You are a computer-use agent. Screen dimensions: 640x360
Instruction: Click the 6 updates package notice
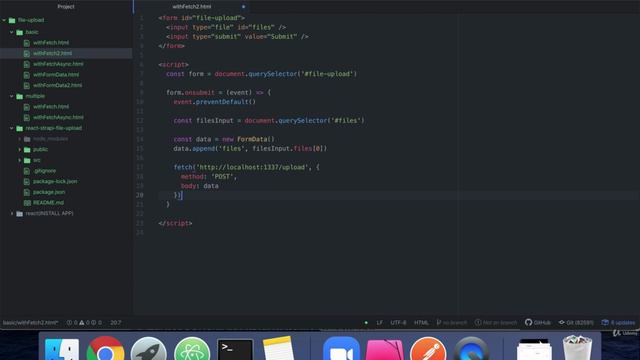pyautogui.click(x=618, y=322)
